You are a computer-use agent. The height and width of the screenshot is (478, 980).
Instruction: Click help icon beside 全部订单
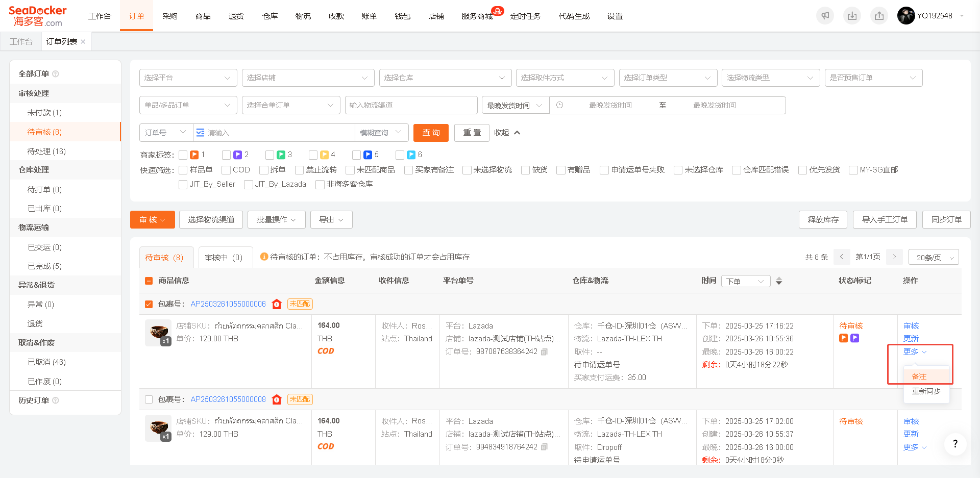coord(56,74)
